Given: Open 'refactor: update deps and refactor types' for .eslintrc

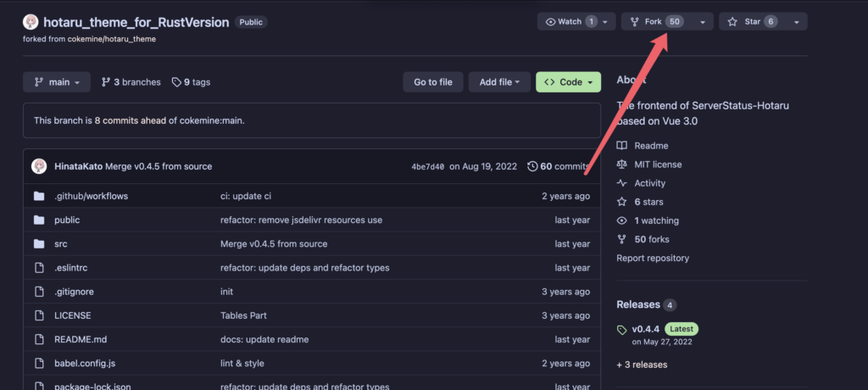Looking at the screenshot, I should (304, 268).
